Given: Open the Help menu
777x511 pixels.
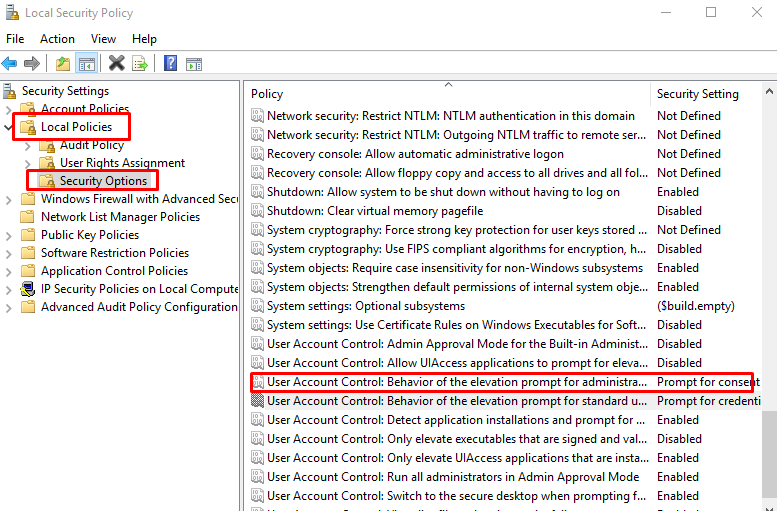Looking at the screenshot, I should [x=144, y=39].
